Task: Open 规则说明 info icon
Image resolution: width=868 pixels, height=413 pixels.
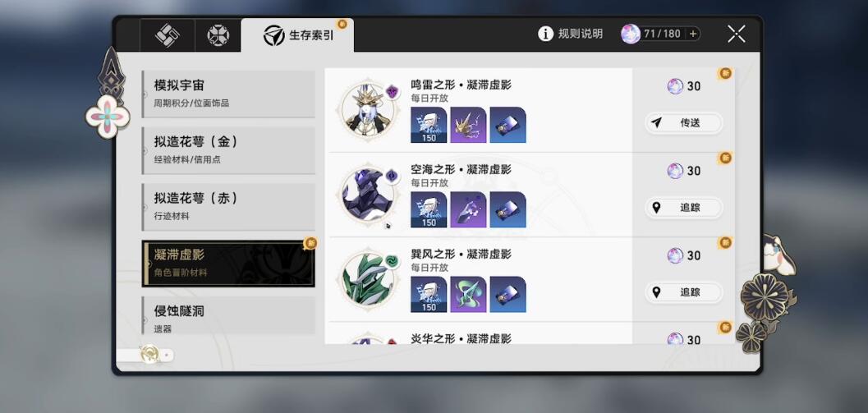Action: click(545, 34)
